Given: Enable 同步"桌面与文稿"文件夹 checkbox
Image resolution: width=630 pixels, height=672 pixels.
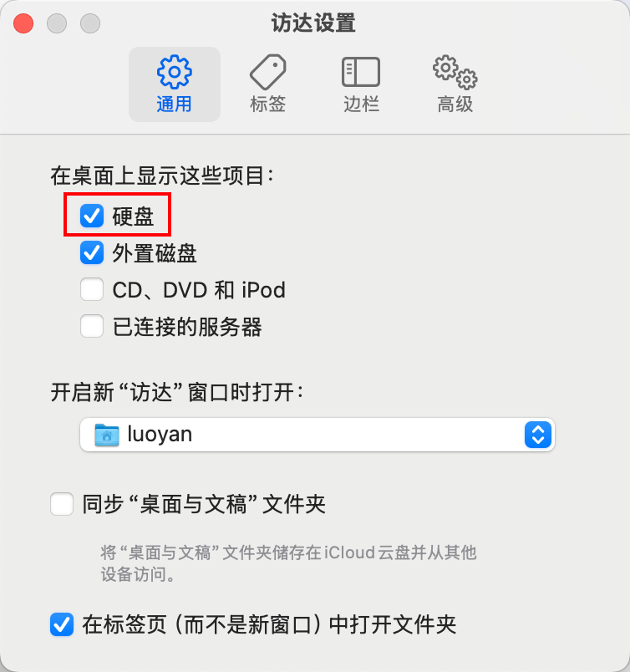Looking at the screenshot, I should point(62,504).
